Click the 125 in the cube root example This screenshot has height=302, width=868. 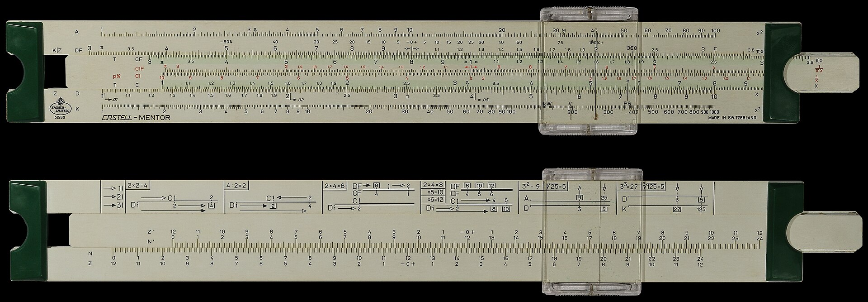701,209
